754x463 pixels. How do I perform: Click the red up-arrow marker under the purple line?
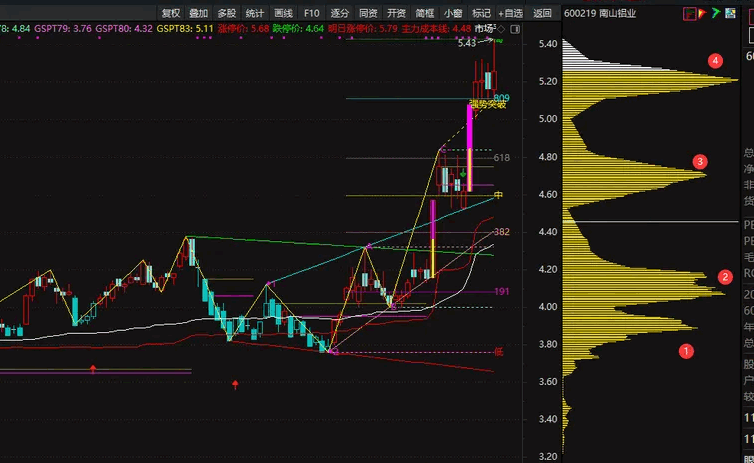click(93, 369)
